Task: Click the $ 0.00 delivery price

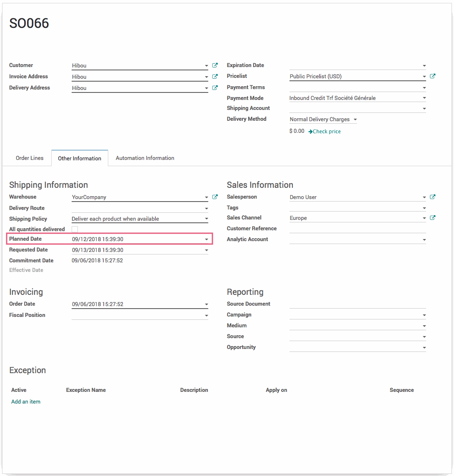Action: coord(297,131)
